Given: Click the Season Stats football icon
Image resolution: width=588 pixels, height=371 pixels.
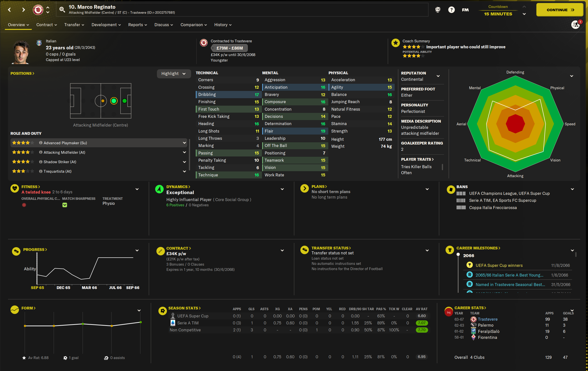Looking at the screenshot, I should (163, 311).
